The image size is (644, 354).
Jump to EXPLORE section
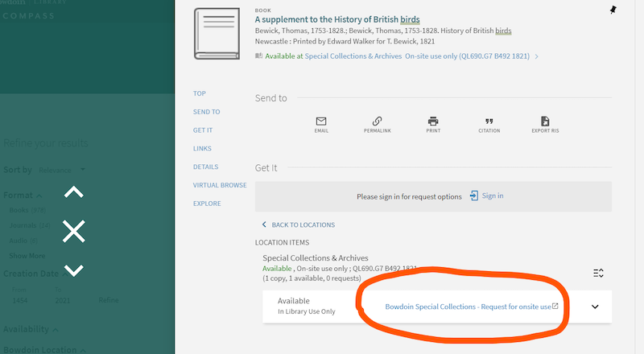207,204
